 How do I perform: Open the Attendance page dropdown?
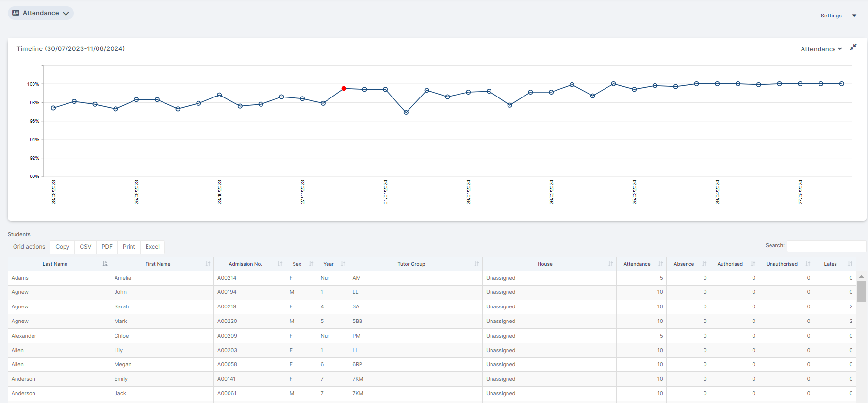click(41, 13)
